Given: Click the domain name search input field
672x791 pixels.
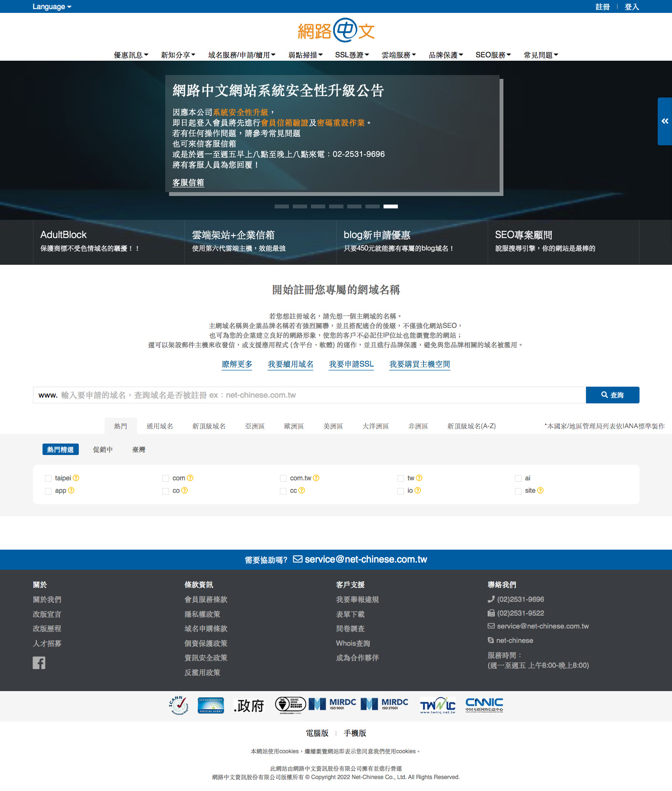Looking at the screenshot, I should tap(309, 395).
